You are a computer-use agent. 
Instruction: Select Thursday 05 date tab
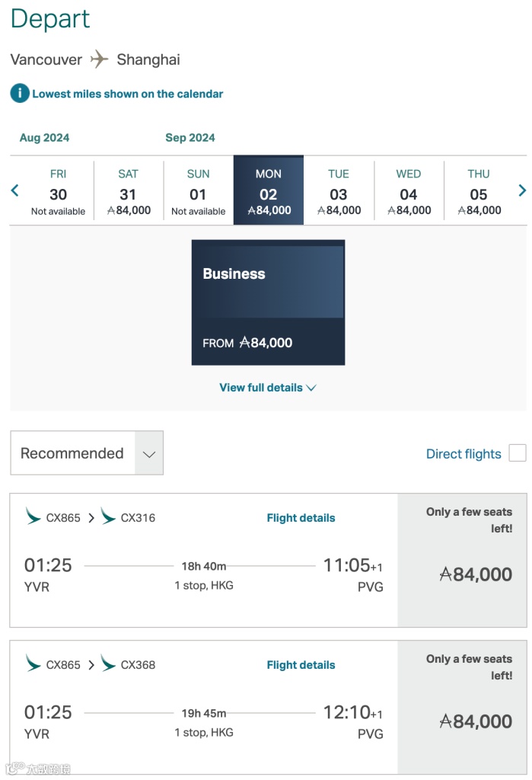479,192
